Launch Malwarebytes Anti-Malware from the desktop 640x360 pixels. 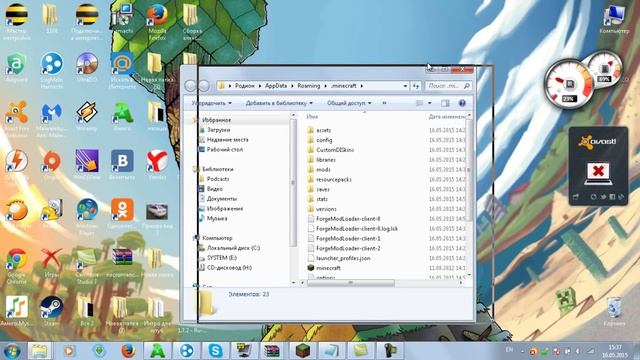coord(52,118)
